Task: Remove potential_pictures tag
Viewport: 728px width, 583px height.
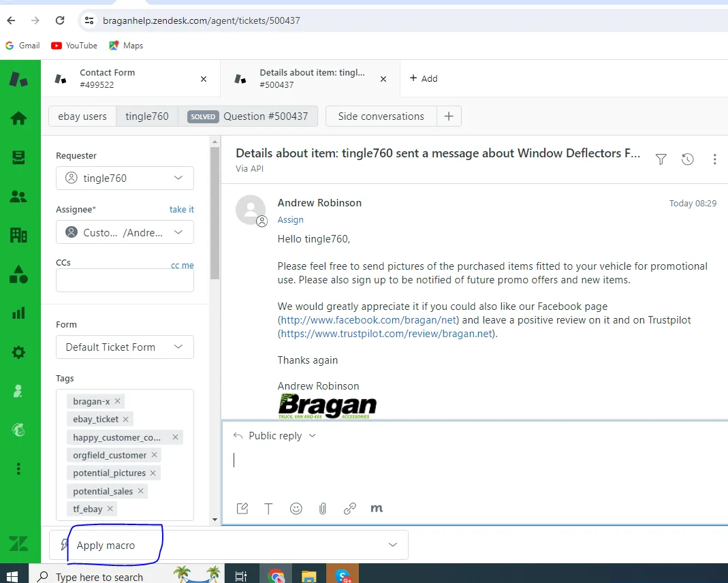Action: 153,473
